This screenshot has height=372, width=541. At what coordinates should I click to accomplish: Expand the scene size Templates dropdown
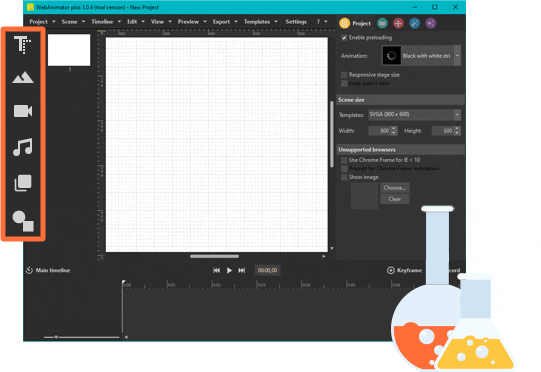457,115
